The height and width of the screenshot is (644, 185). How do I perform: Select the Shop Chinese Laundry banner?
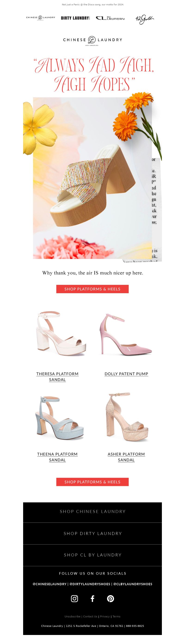(x=92, y=511)
